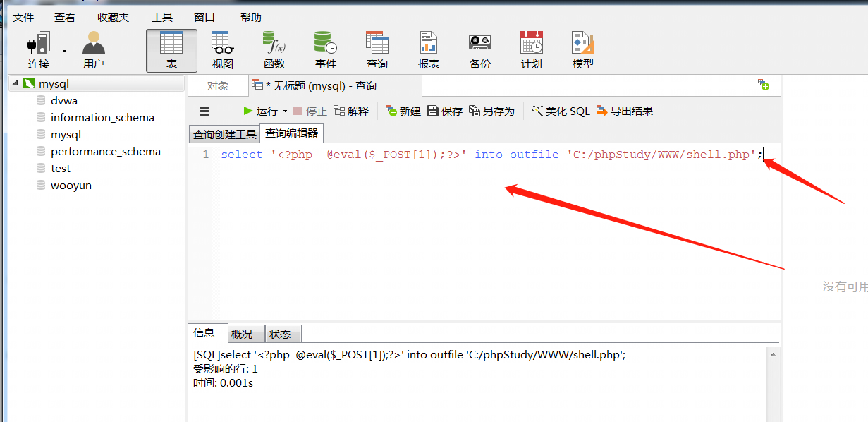Open the 查看 menu
Image resolution: width=868 pixels, height=422 pixels.
(65, 17)
